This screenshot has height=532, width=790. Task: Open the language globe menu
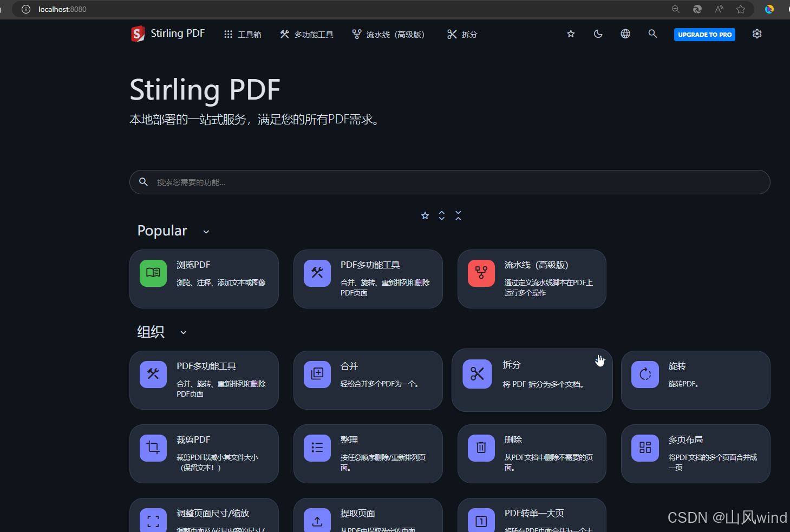point(625,34)
